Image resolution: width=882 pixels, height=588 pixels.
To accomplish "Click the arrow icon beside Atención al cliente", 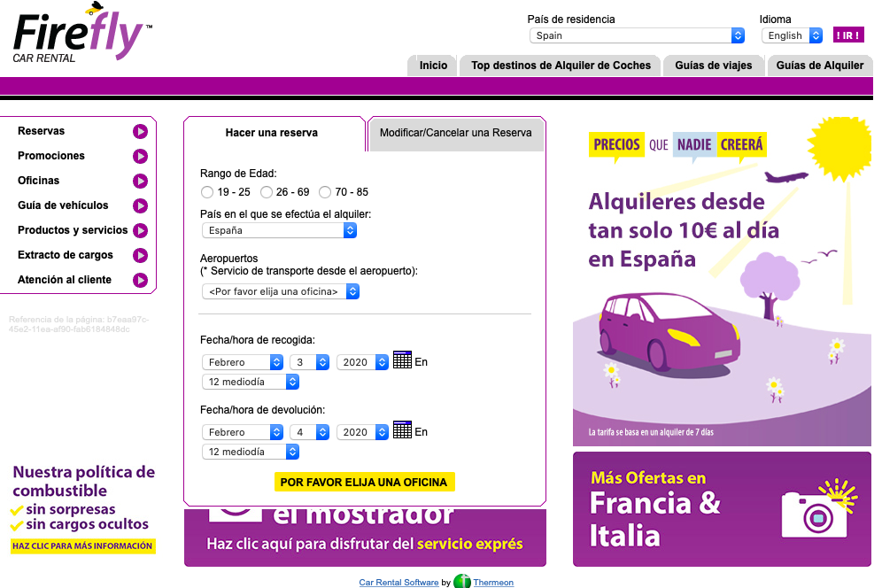I will point(140,280).
